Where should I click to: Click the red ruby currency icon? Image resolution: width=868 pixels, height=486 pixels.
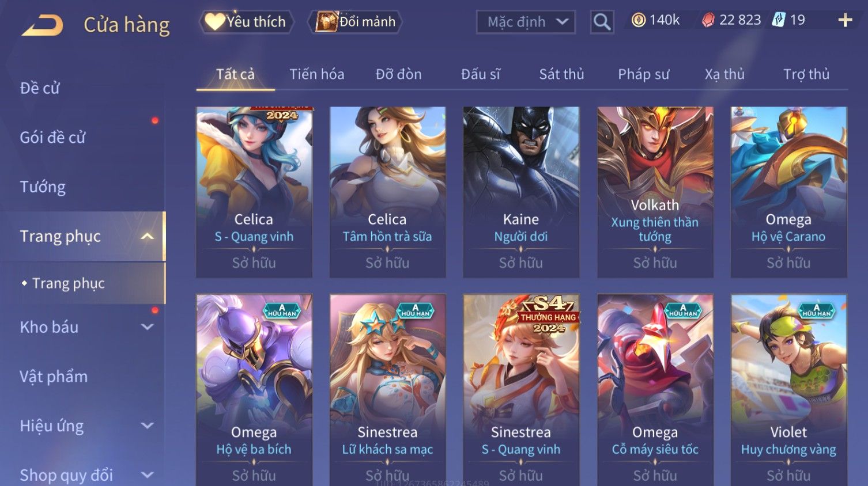(708, 20)
